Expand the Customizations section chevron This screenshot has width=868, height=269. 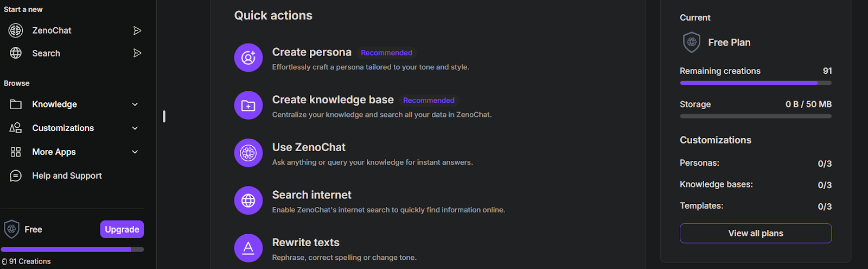point(135,128)
